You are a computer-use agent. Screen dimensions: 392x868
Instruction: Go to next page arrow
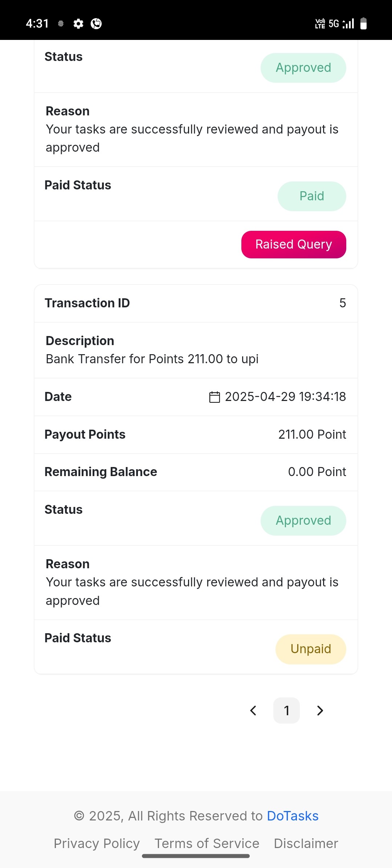320,711
